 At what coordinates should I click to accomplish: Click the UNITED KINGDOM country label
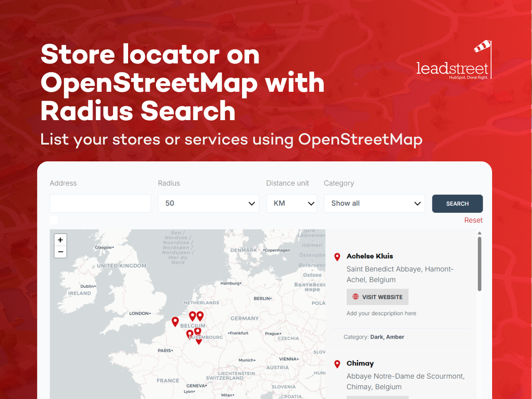point(121,266)
